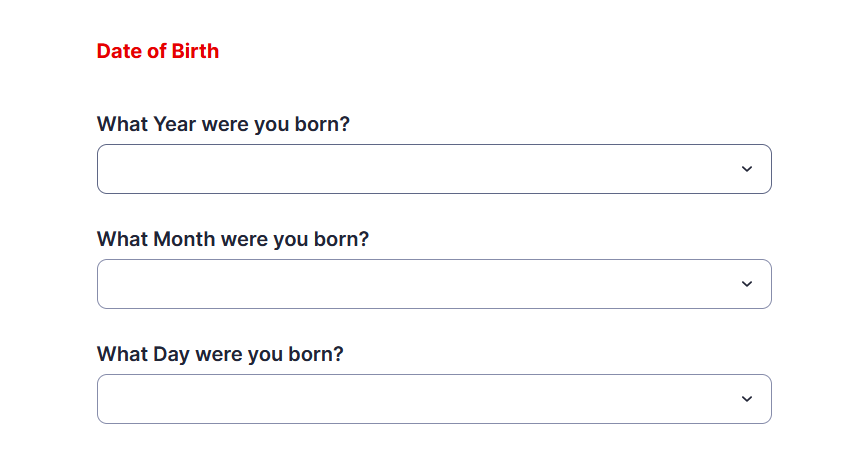Click the word 'Birth' in the heading
This screenshot has height=452, width=852.
[195, 51]
